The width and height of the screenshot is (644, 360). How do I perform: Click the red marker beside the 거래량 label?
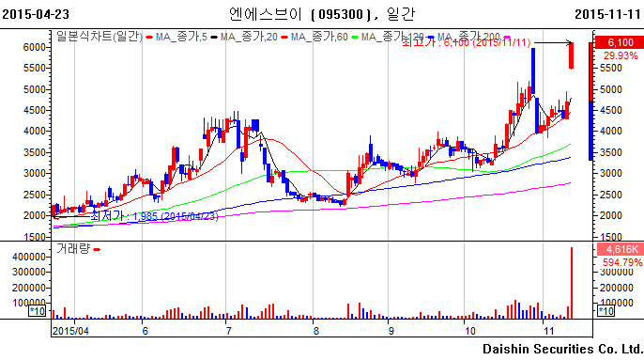click(x=97, y=249)
